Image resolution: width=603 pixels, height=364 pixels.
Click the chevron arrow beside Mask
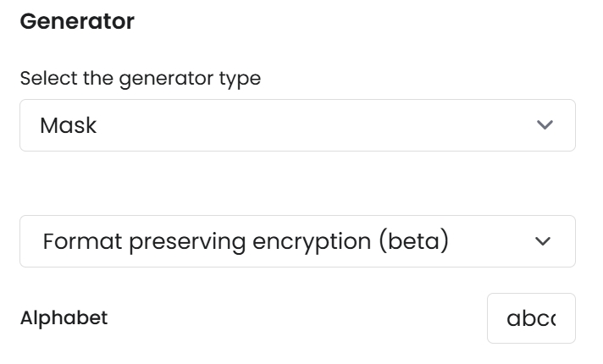(545, 125)
